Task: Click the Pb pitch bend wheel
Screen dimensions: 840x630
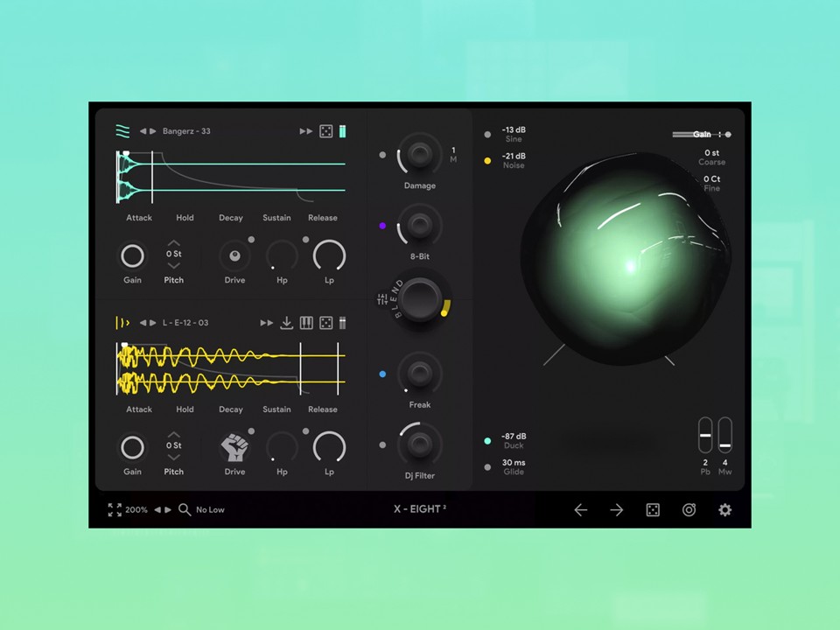Action: tap(705, 436)
